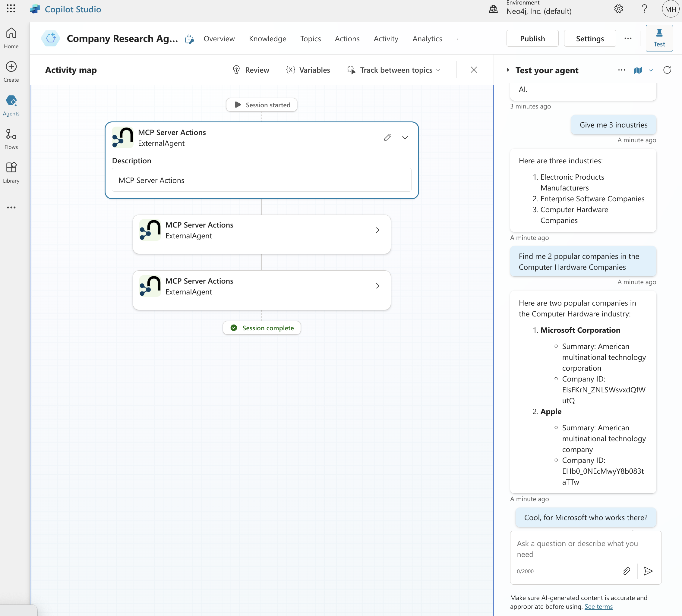The width and height of the screenshot is (682, 616).
Task: Click the first node's MCP icon
Action: click(x=122, y=138)
